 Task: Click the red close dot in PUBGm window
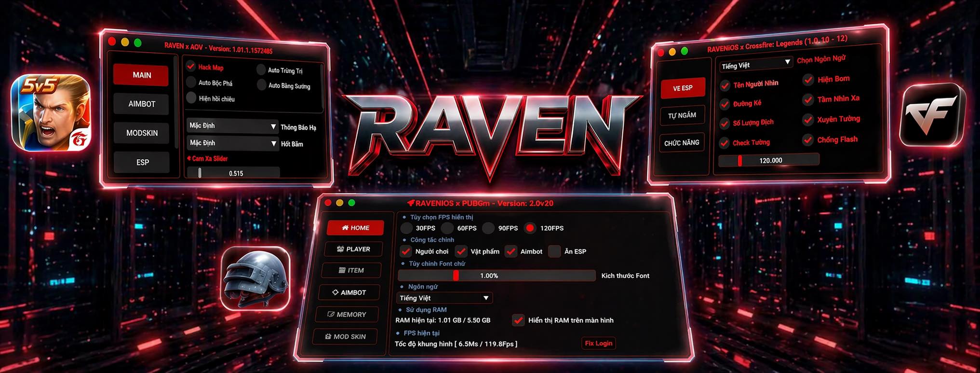[x=328, y=203]
